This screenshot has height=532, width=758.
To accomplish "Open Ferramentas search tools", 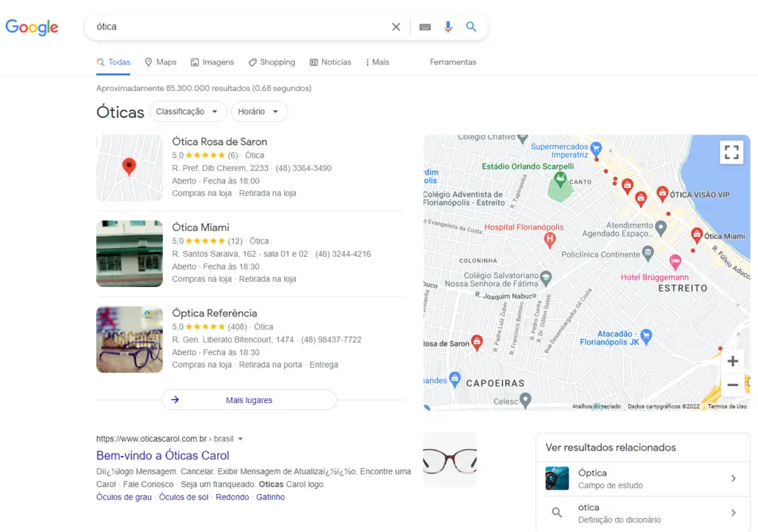I will (x=453, y=62).
